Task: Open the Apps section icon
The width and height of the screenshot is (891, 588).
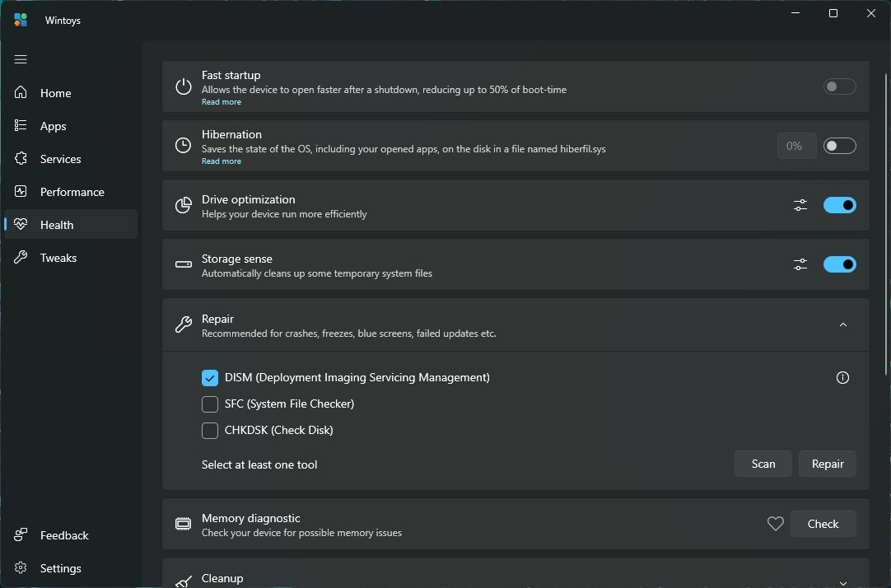Action: tap(21, 125)
